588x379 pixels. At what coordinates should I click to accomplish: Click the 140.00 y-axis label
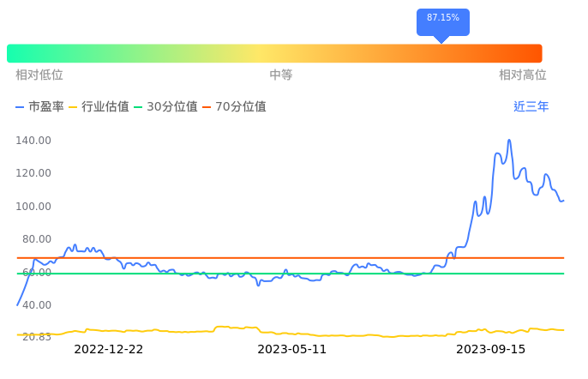pyautogui.click(x=34, y=141)
